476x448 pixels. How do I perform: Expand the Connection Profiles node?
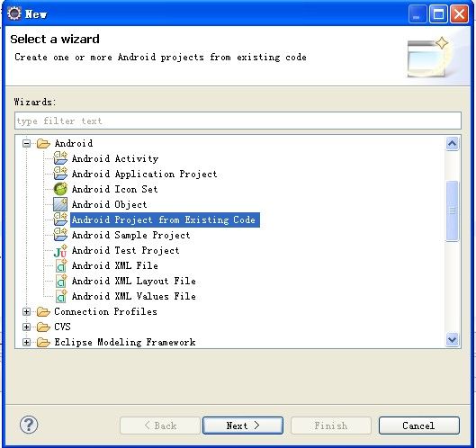(27, 311)
